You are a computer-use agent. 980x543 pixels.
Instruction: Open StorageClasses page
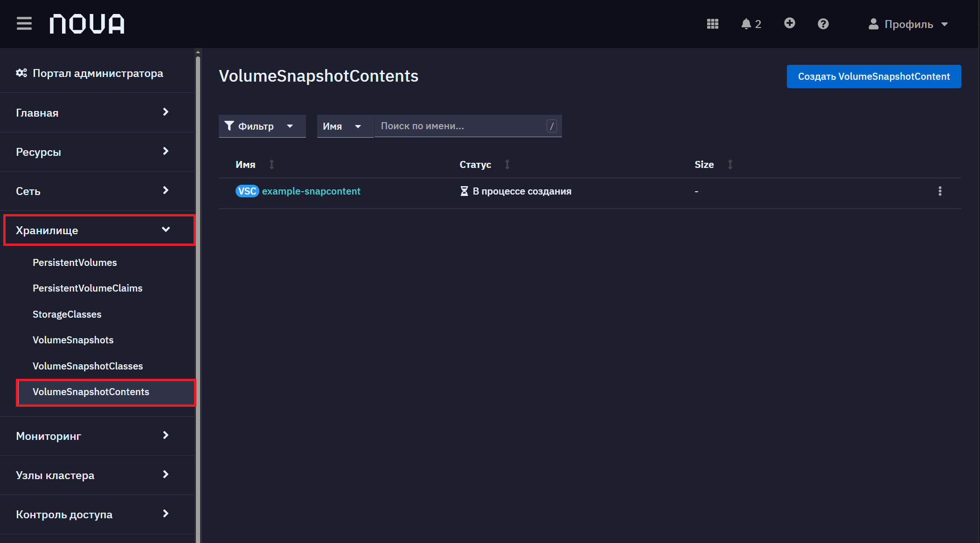[67, 314]
